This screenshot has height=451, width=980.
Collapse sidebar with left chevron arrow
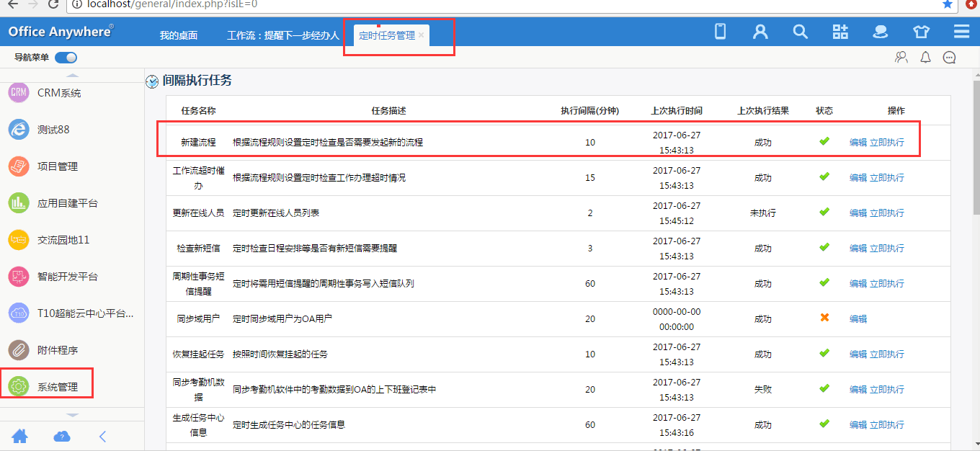(x=102, y=436)
